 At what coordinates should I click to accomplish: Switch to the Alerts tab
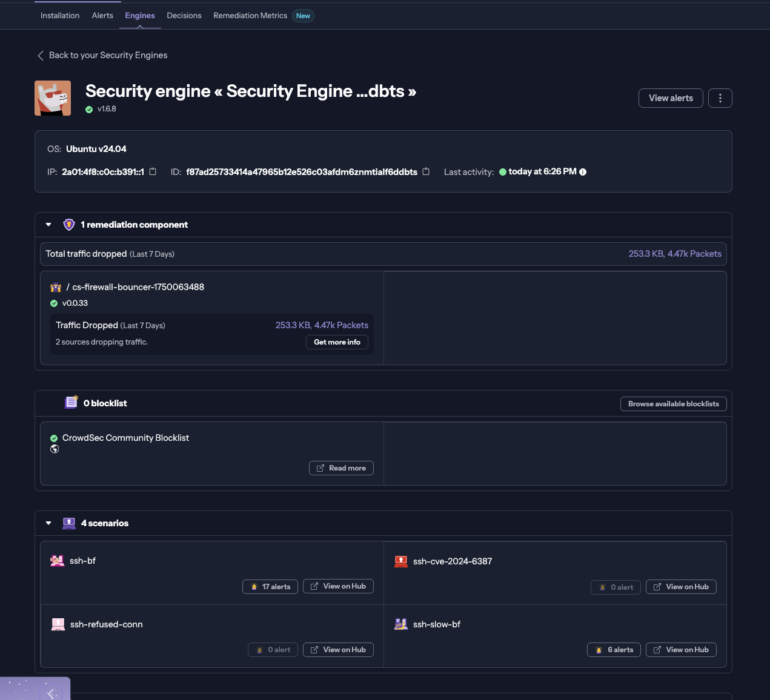click(102, 16)
